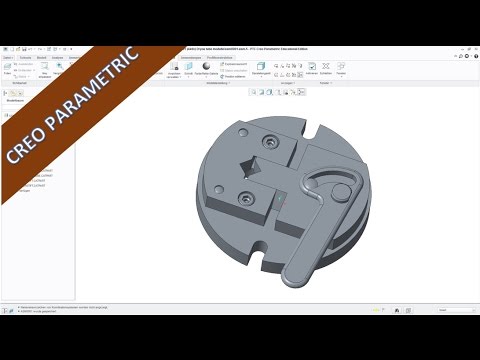480x360 pixels.
Task: Click the help icon at top right
Action: coord(476,56)
